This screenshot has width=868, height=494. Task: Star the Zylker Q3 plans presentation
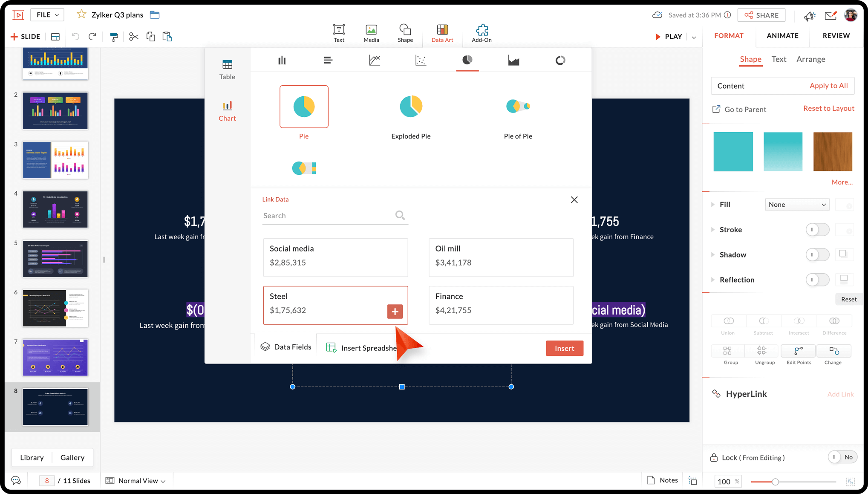point(81,14)
